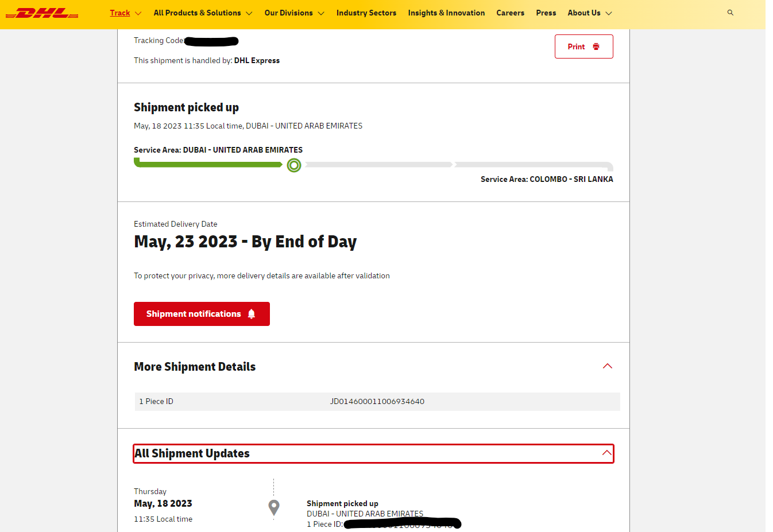The image size is (773, 532).
Task: Click Service Area: DUBAI label
Action: tap(218, 150)
